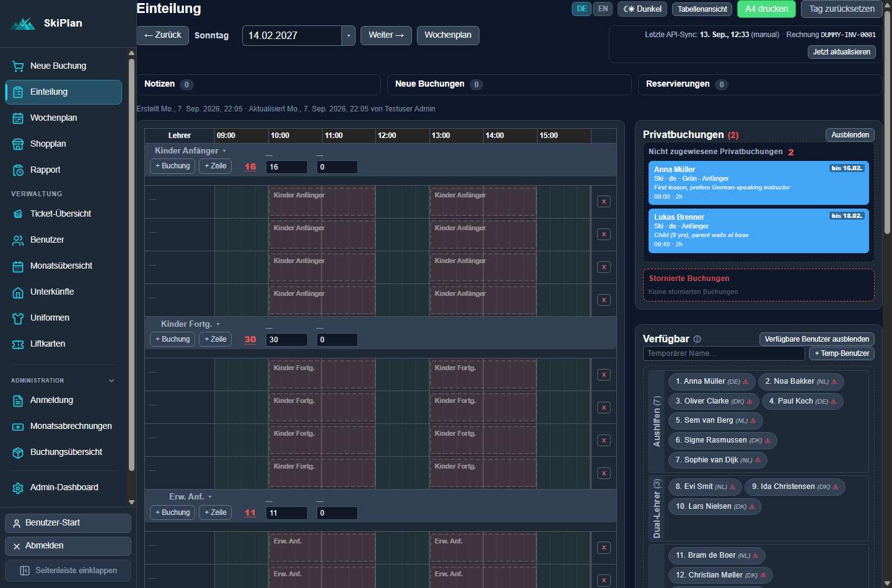Remove the first Kinder Fortg. row
892x588 pixels.
tap(604, 375)
